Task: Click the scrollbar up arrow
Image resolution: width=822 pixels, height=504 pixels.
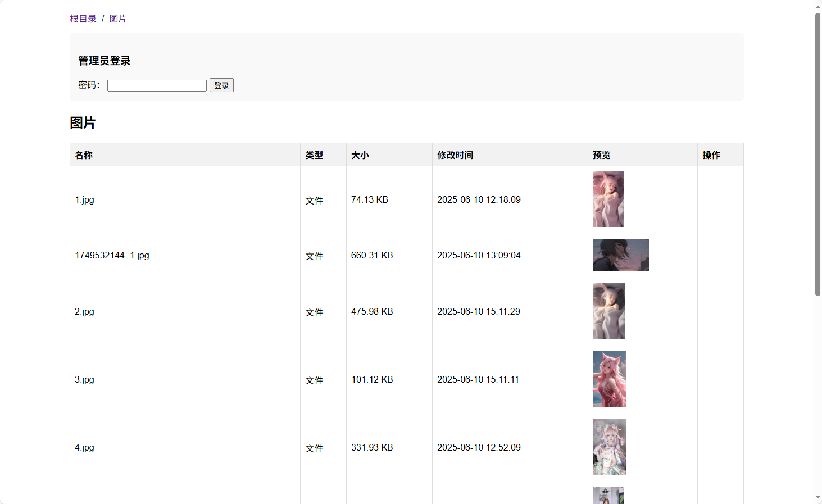Action: 818,7
